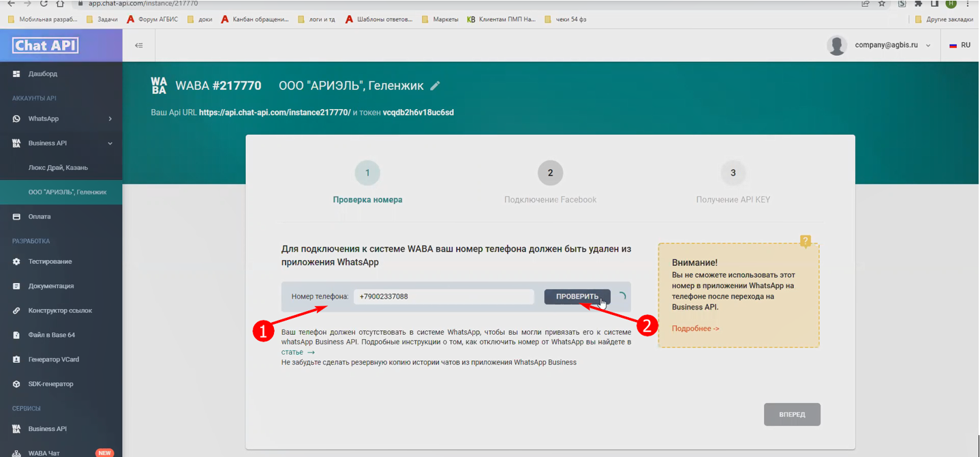Click the ПРОВЕРИТЬ button

577,297
